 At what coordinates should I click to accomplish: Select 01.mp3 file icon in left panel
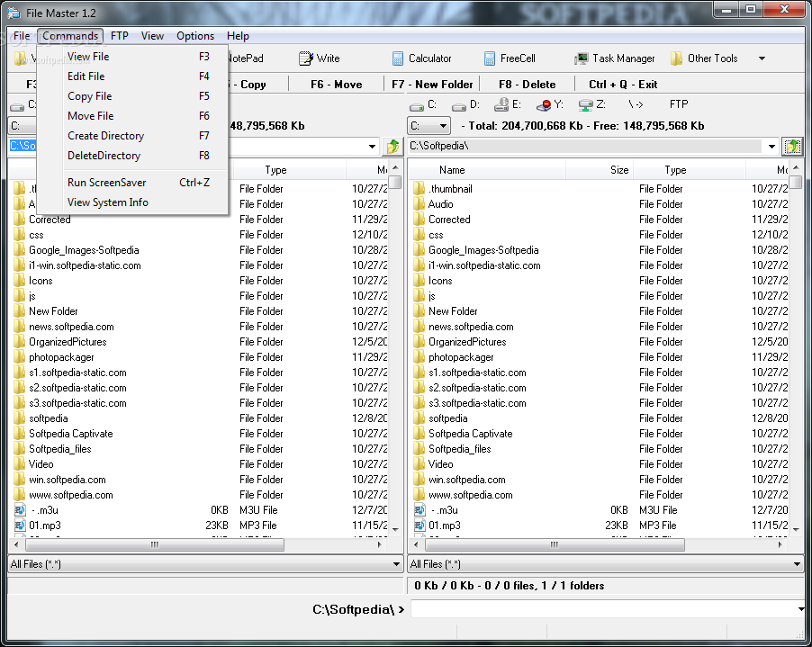tap(20, 526)
